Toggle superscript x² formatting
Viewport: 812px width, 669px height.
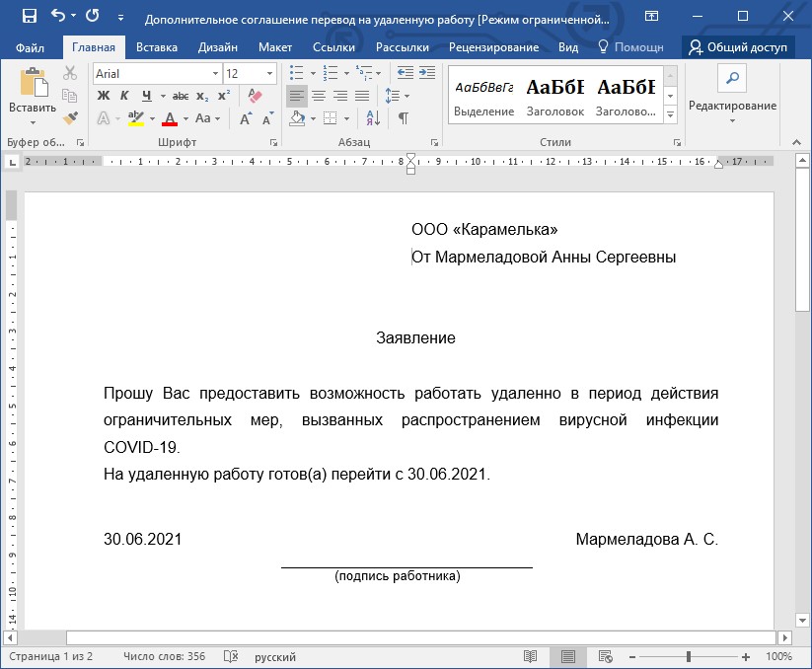tap(224, 96)
